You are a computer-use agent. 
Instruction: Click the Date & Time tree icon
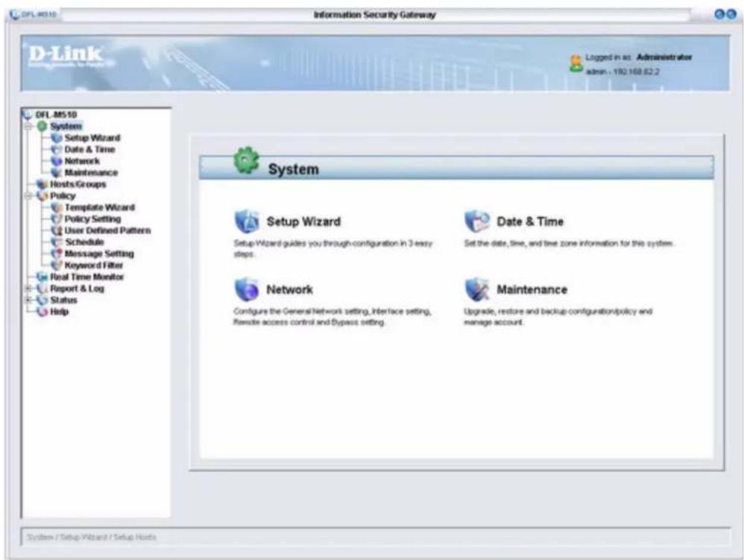(57, 149)
